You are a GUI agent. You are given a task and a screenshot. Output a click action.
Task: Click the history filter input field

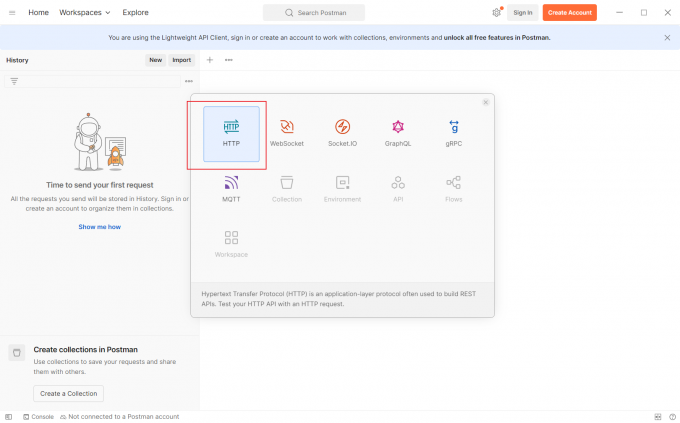pos(92,81)
